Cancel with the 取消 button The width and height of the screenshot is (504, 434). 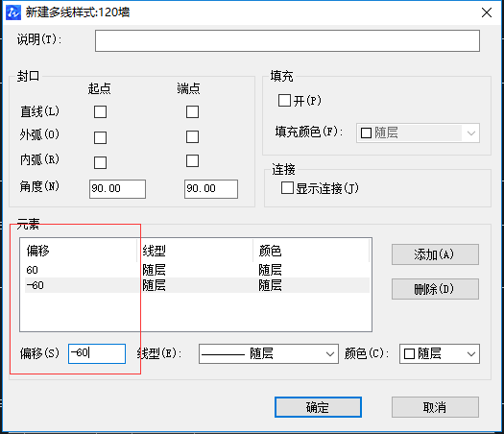point(435,407)
